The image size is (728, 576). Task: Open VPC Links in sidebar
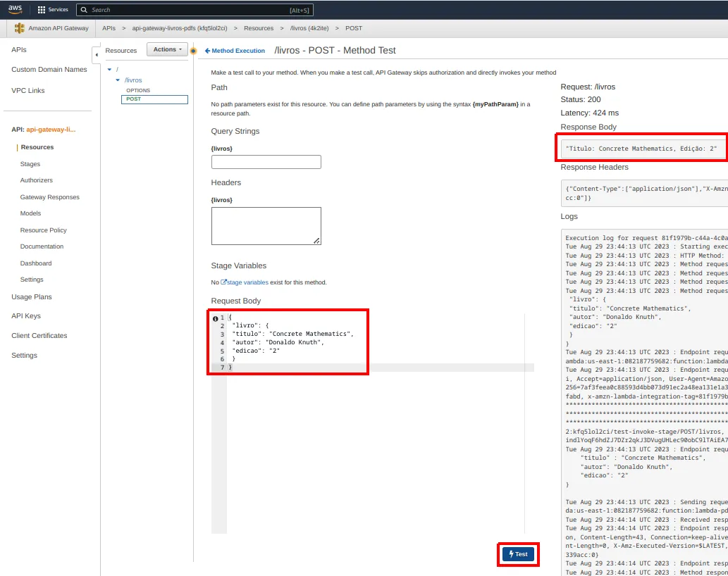28,90
